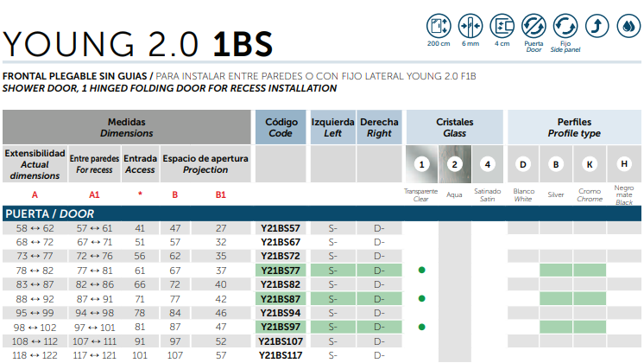644x363 pixels.
Task: Click code Y21BS117
Action: click(x=281, y=355)
